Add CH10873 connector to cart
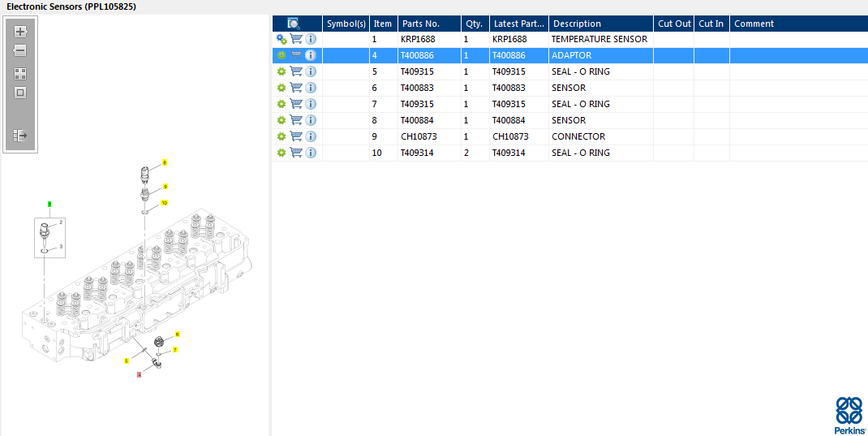The width and height of the screenshot is (868, 436). (x=297, y=136)
